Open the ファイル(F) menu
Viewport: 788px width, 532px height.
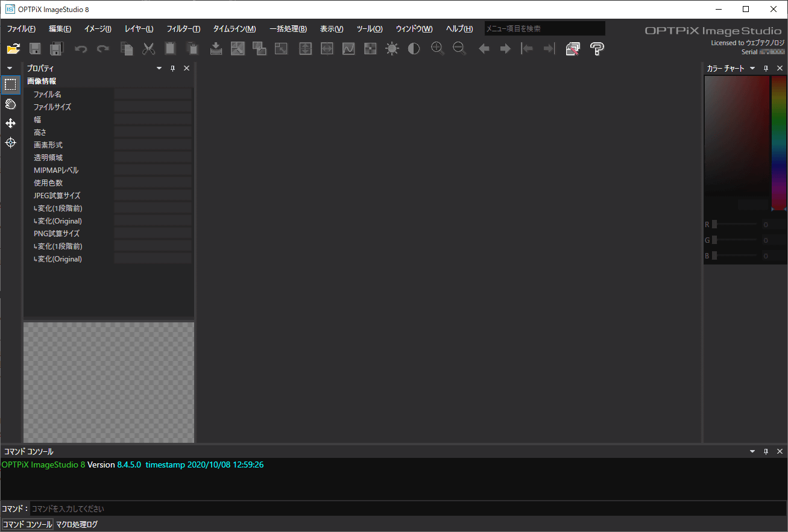[x=21, y=29]
